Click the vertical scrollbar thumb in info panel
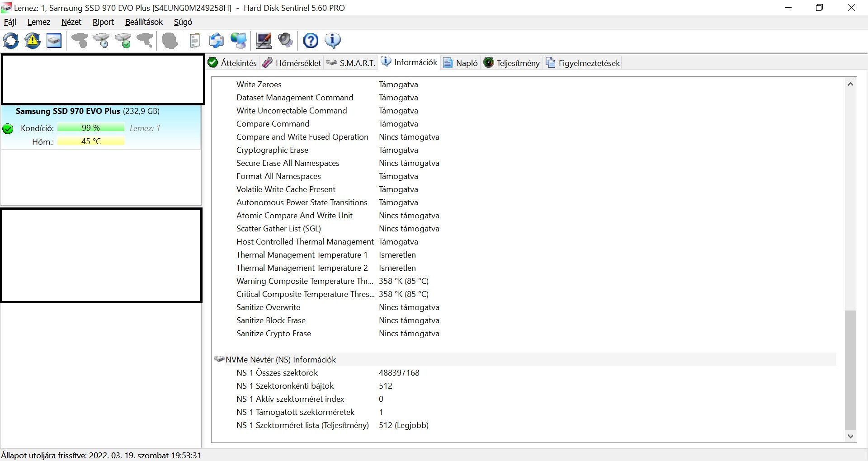This screenshot has width=868, height=461. [850, 370]
